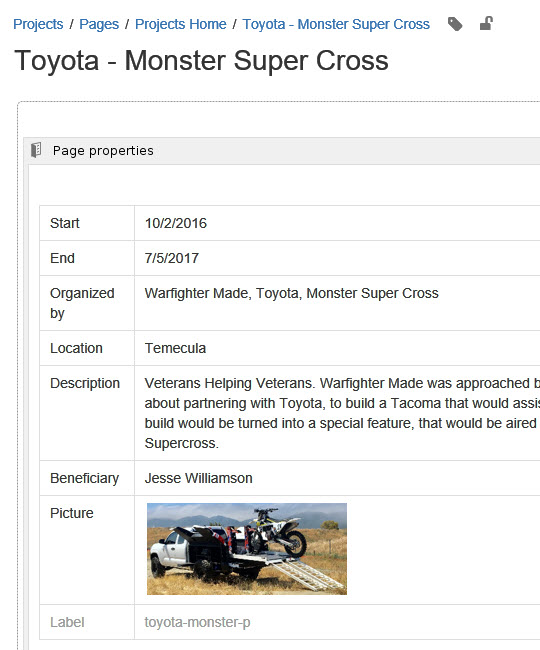Open the Projects breadcrumb link
This screenshot has height=650, width=540.
38,24
